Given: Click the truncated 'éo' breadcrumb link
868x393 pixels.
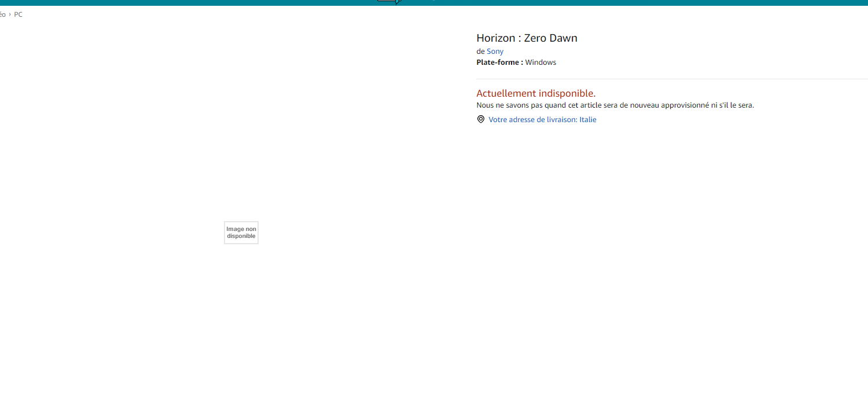Looking at the screenshot, I should [x=2, y=14].
